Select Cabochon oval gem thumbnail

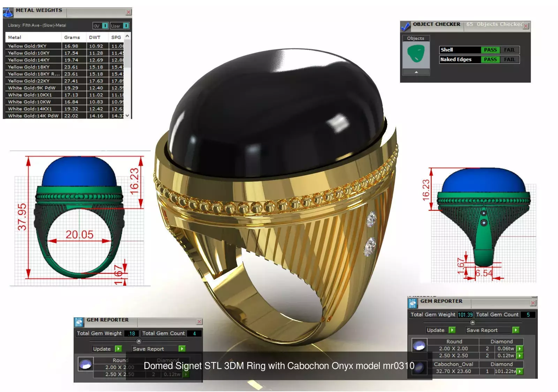pos(419,368)
